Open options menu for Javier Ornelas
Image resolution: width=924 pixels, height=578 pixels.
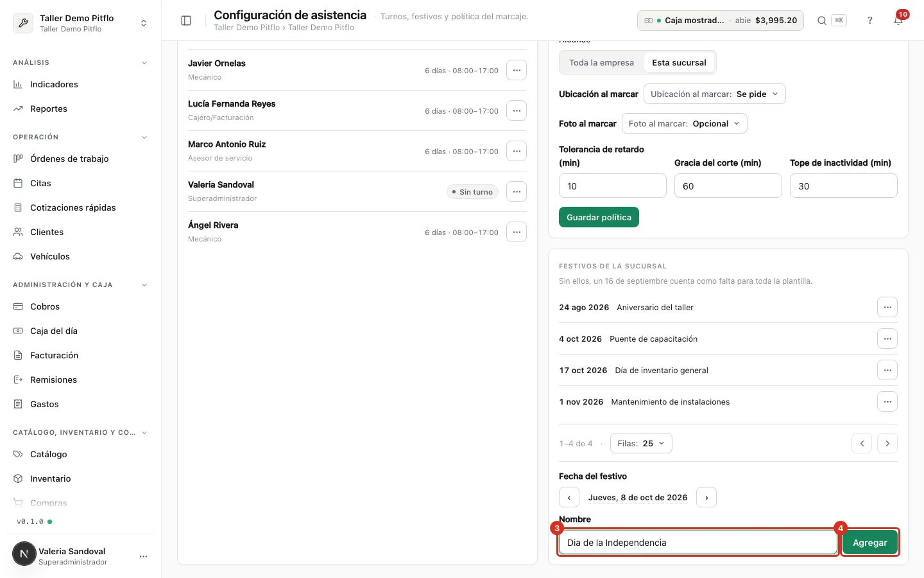pos(517,70)
